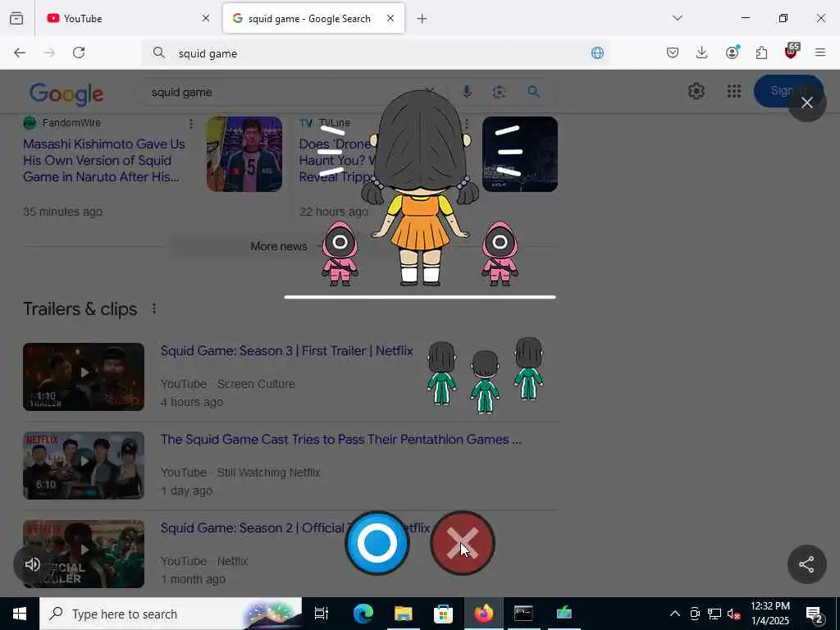Viewport: 840px width, 630px height.
Task: Close the Squid Game overlay
Action: tap(807, 103)
